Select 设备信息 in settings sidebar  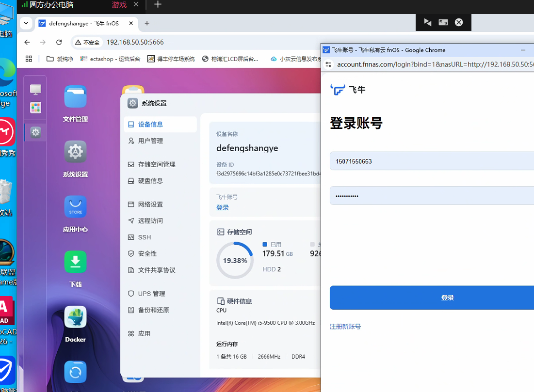click(x=160, y=125)
